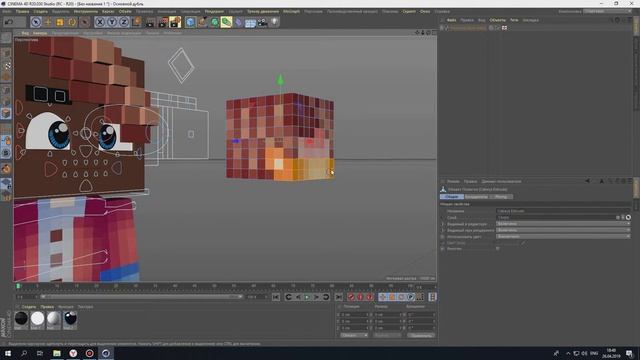Open the MoGraph menu
The height and width of the screenshot is (360, 640).
(291, 11)
